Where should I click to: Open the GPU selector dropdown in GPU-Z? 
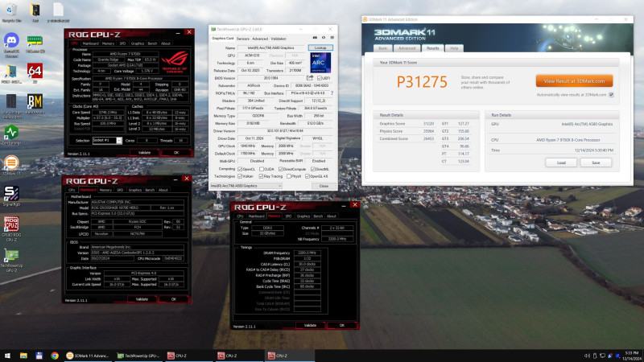(x=246, y=186)
